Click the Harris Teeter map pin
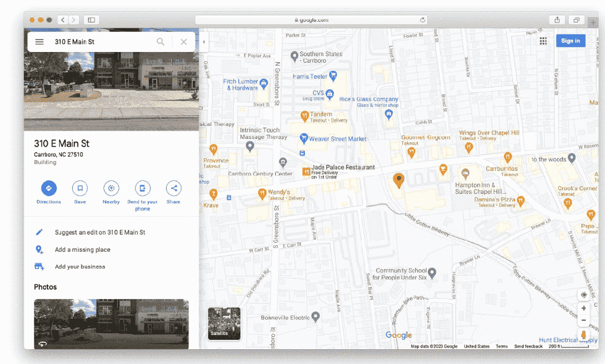 333,76
